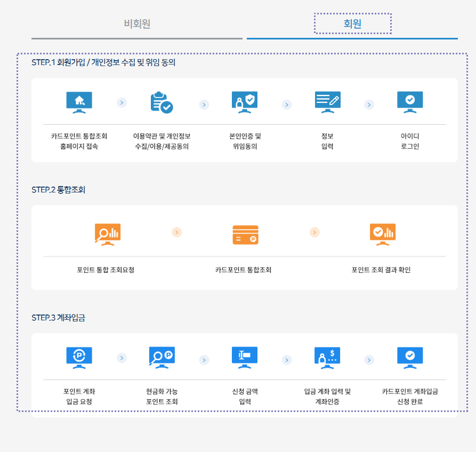Click the orange 포인트 통합 조회요청 icon

[x=108, y=235]
